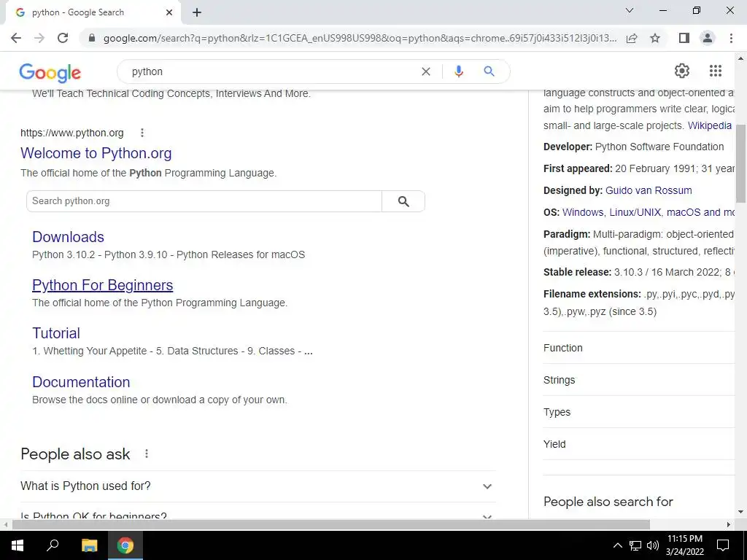Click the horizontal scrollbar thumb

pyautogui.click(x=330, y=524)
